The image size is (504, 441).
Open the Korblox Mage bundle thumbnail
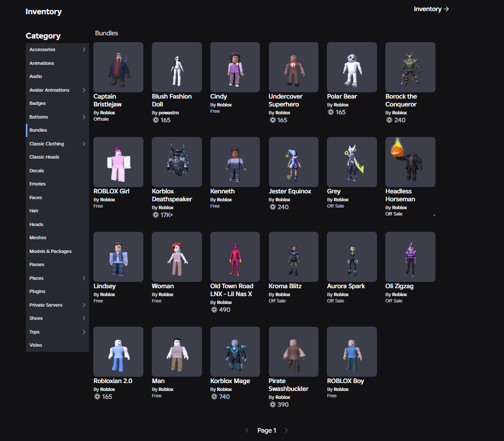tap(235, 351)
